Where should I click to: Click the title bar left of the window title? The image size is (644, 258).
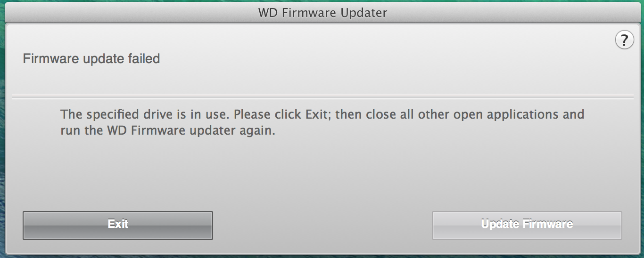point(132,13)
